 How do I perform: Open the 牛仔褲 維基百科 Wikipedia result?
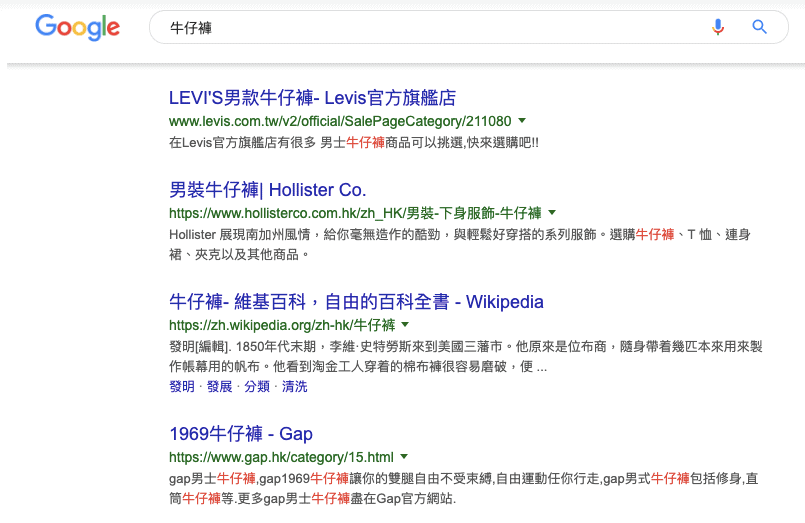(356, 302)
